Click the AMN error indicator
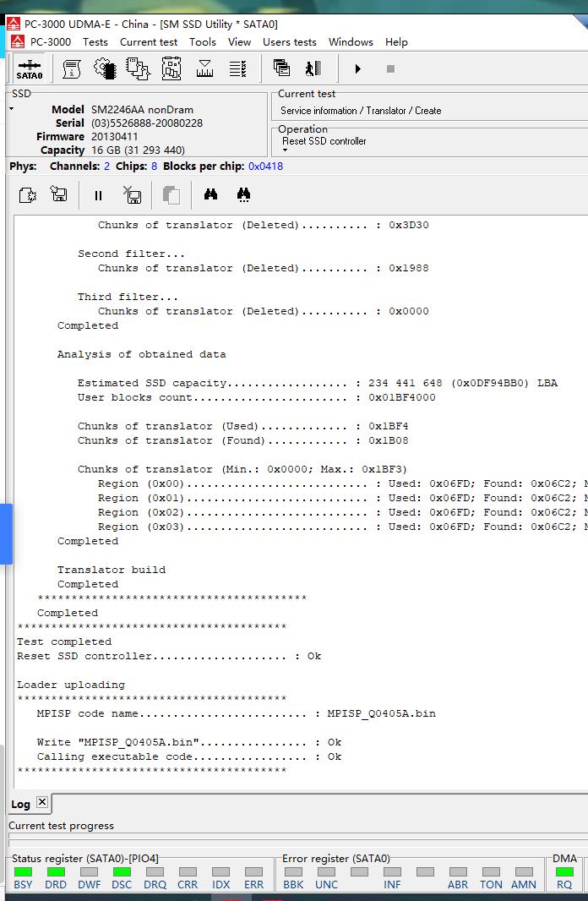The image size is (588, 901). pyautogui.click(x=525, y=871)
